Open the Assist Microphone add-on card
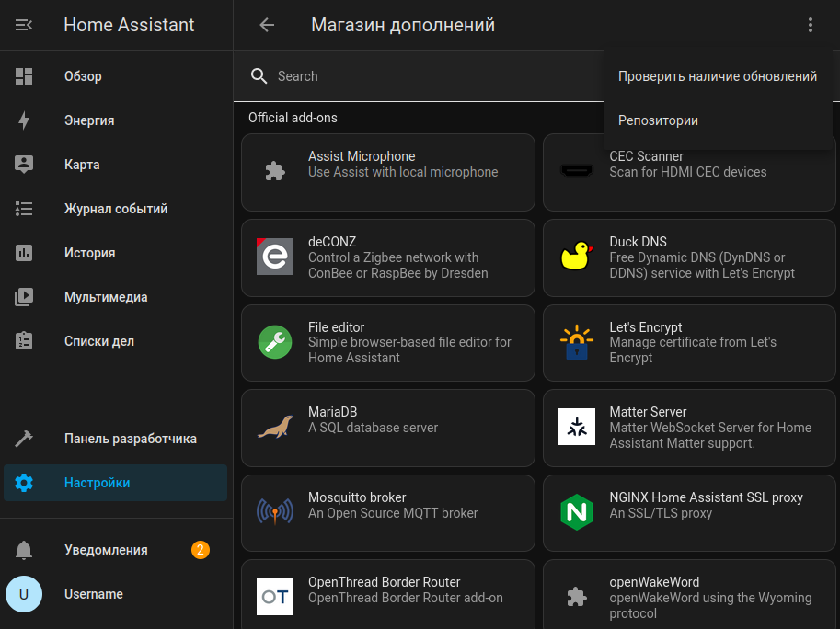The image size is (840, 629). tap(387, 172)
